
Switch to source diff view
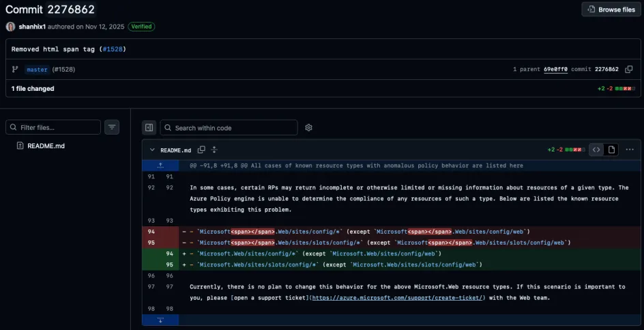[596, 150]
